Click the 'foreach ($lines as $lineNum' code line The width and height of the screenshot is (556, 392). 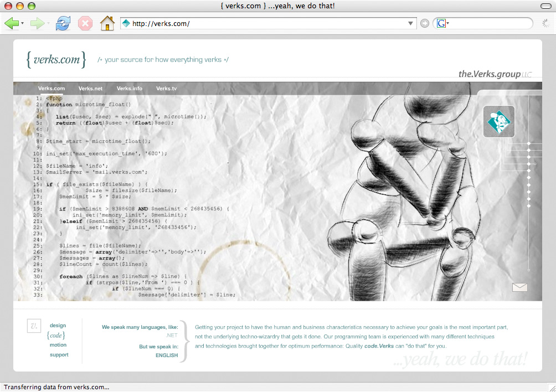coord(123,276)
